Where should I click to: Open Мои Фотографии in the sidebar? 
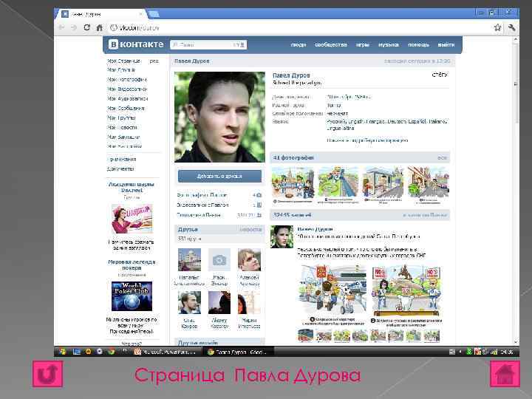coord(127,79)
